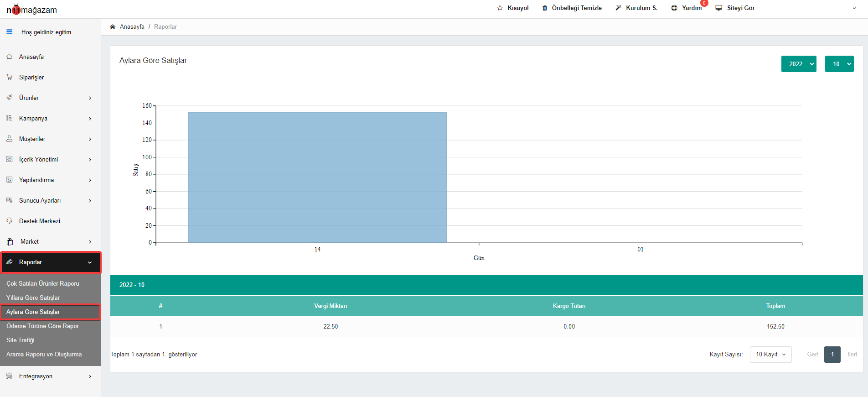Click the 0.00 shipping value cell
Screen dimensions: 868x397
coord(569,326)
